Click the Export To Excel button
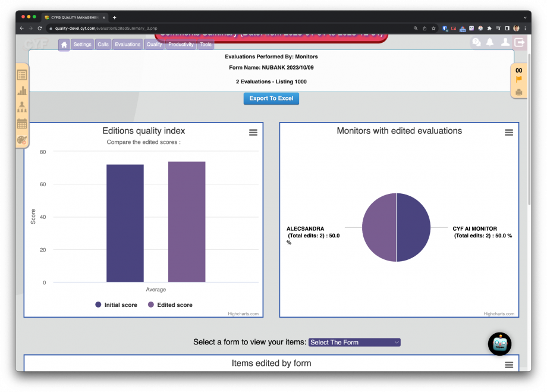547x392 pixels. tap(271, 98)
